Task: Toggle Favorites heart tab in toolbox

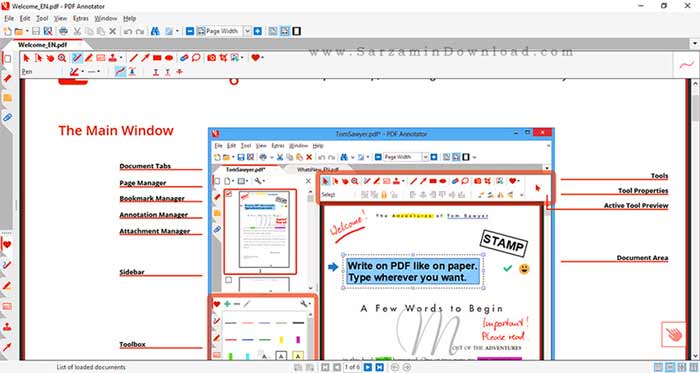Action: point(7,245)
